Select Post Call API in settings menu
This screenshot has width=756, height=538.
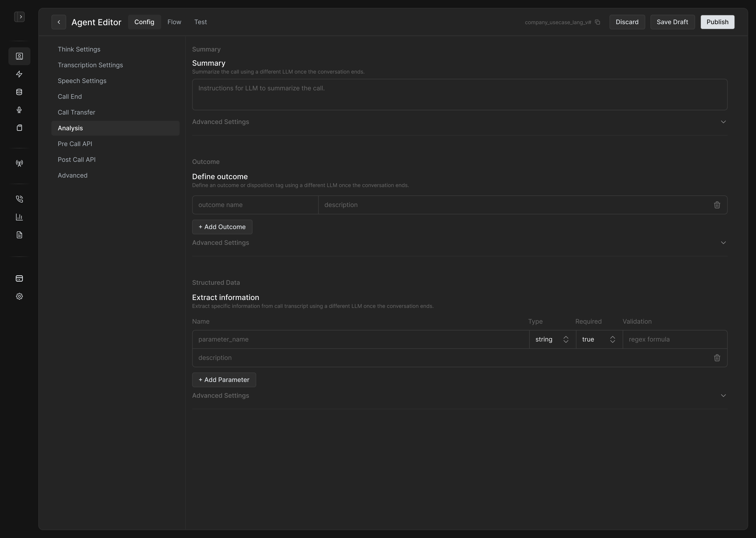[77, 160]
